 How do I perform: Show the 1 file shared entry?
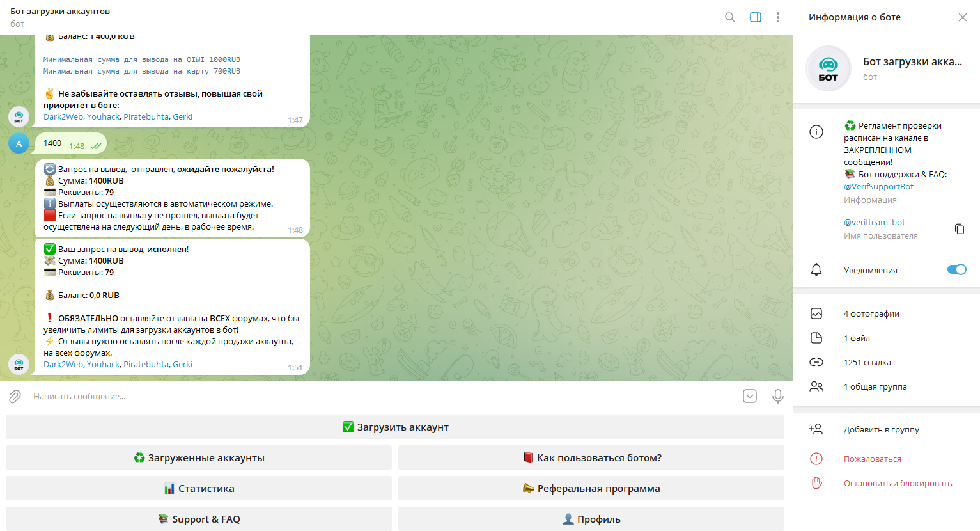coord(857,338)
